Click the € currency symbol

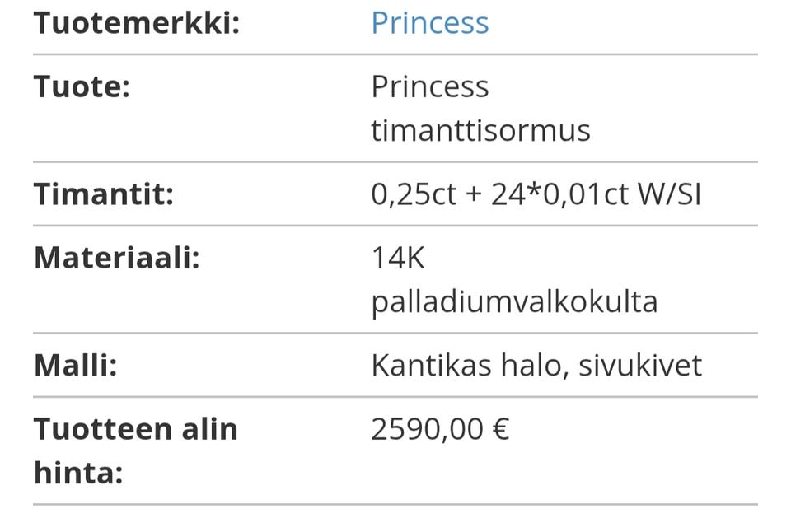[501, 429]
